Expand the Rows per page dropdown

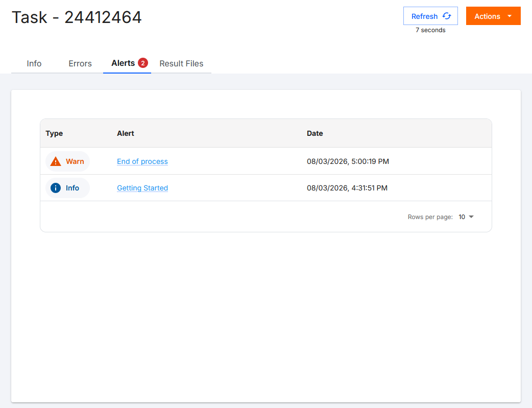pyautogui.click(x=466, y=217)
